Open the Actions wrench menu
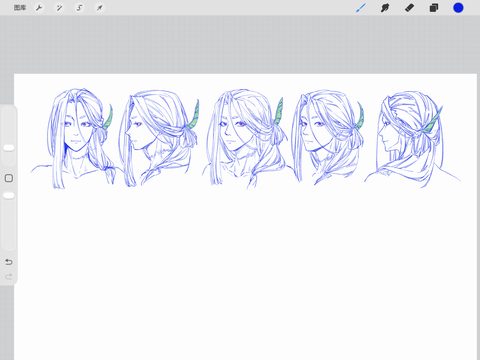This screenshot has width=480, height=360. pos(39,8)
